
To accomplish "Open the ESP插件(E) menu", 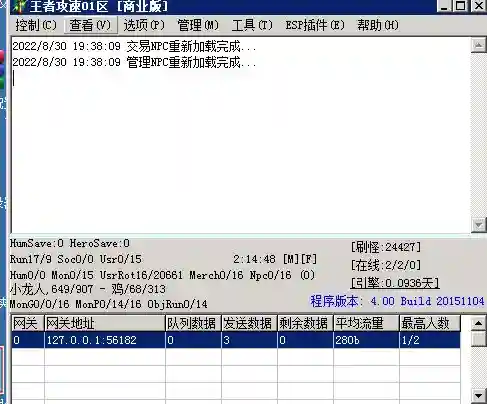I will [x=315, y=25].
